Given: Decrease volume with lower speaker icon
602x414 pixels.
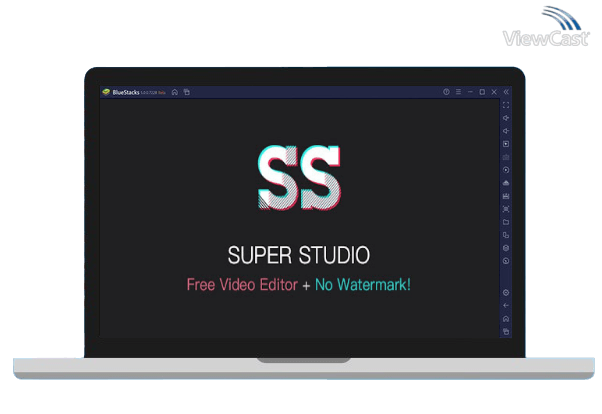Looking at the screenshot, I should (506, 131).
